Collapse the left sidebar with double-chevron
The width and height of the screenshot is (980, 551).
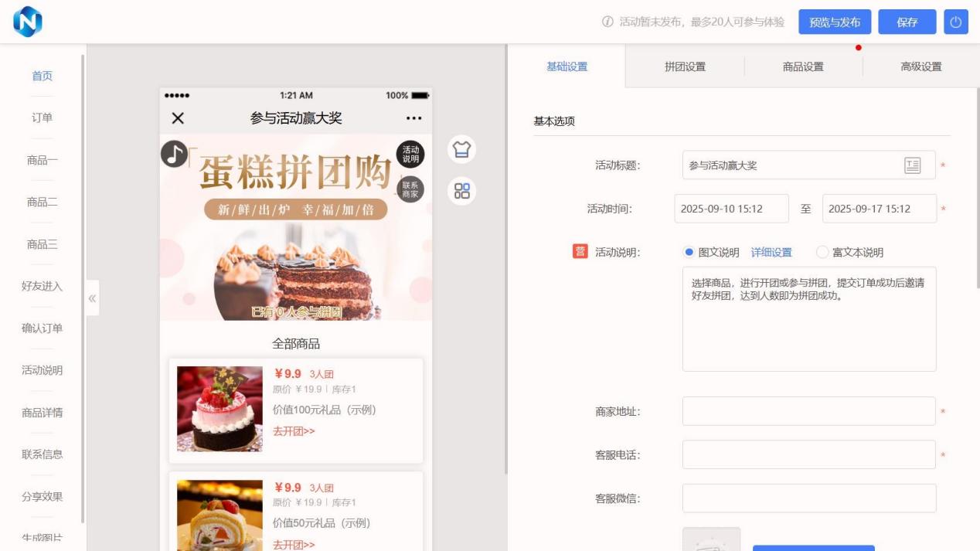pos(92,298)
